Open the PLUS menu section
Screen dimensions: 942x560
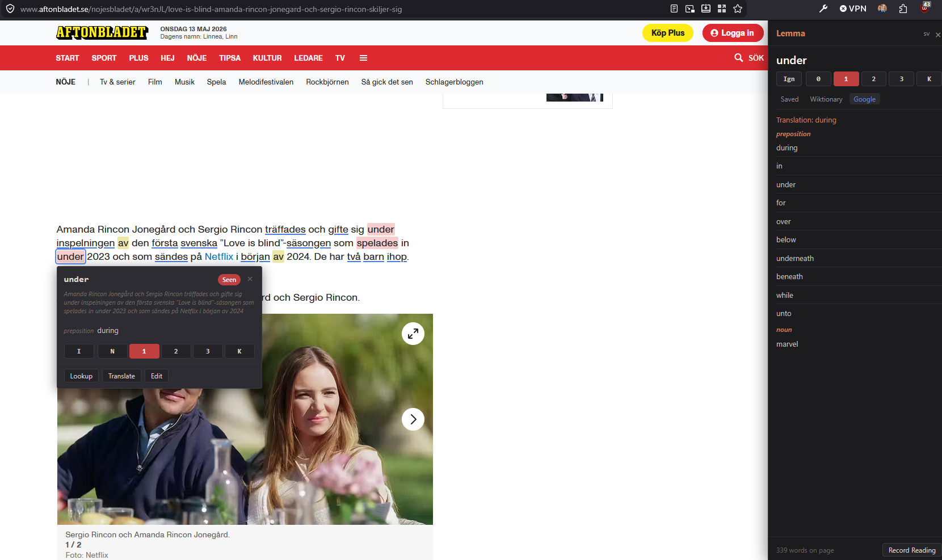[x=138, y=58]
